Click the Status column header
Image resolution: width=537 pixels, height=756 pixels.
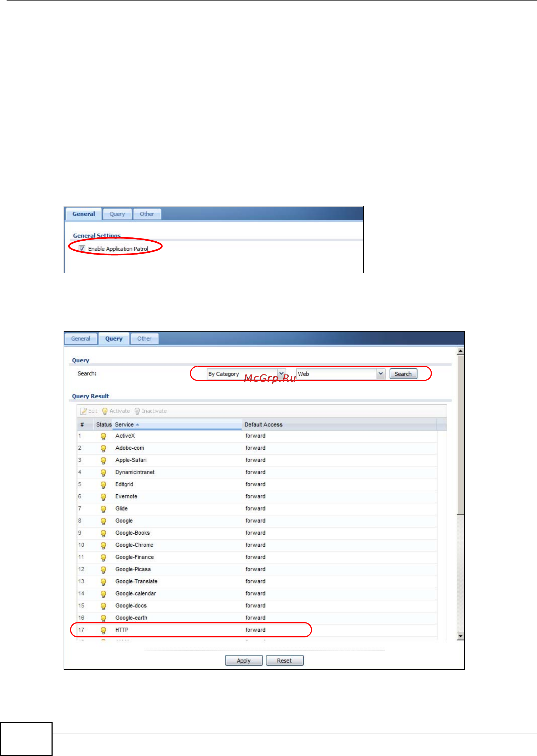(104, 425)
